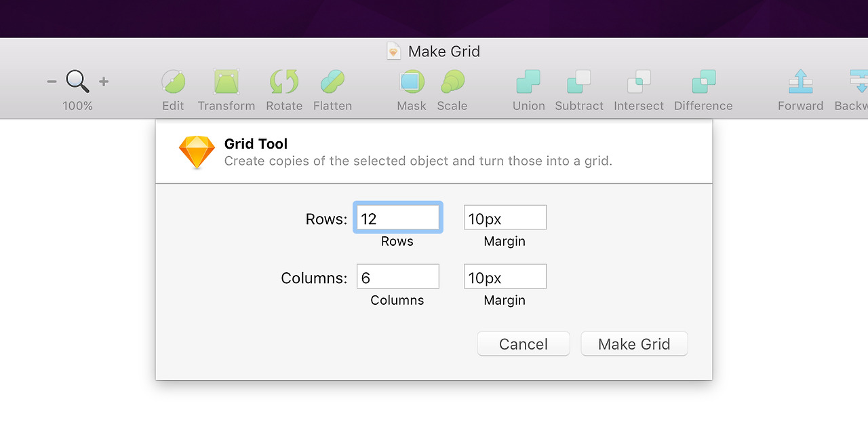Select the Edit tool icon
The image size is (868, 425).
173,81
